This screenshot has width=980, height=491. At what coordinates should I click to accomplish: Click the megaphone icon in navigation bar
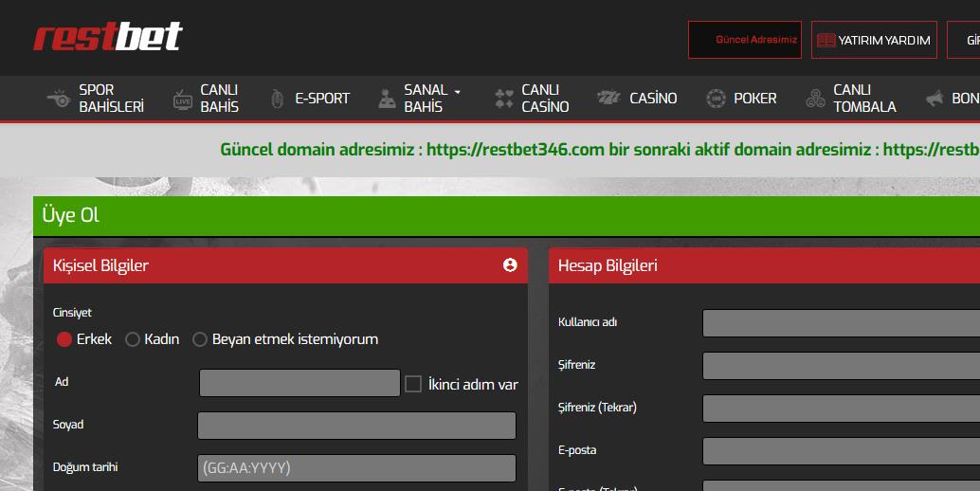[x=935, y=98]
